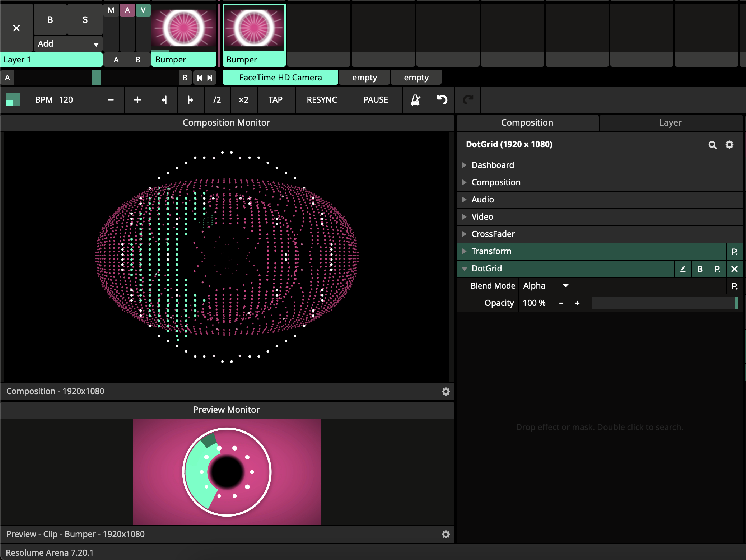The image size is (746, 560).
Task: Toggle DotGrid bypass B button
Action: tap(700, 269)
